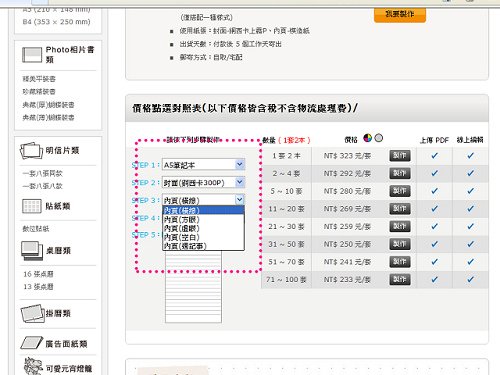Click the 線上編輯 checkmark in the NT$ 269 row
500x375 pixels.
click(x=470, y=209)
